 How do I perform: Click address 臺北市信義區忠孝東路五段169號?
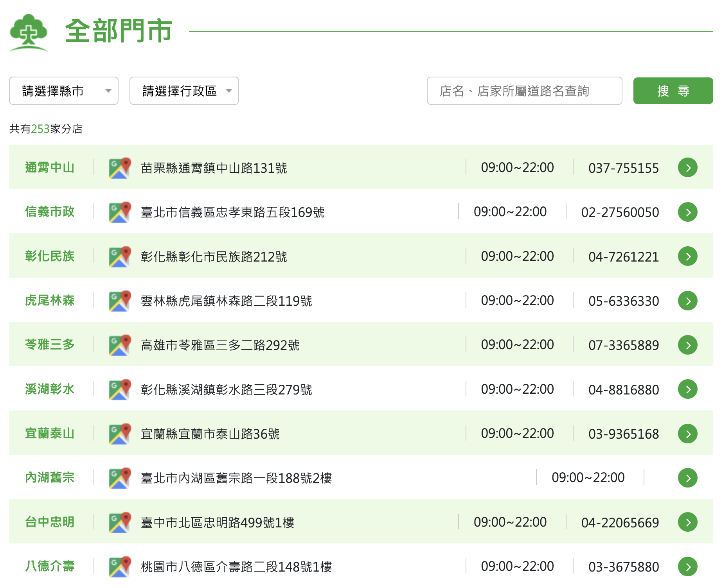pos(233,212)
